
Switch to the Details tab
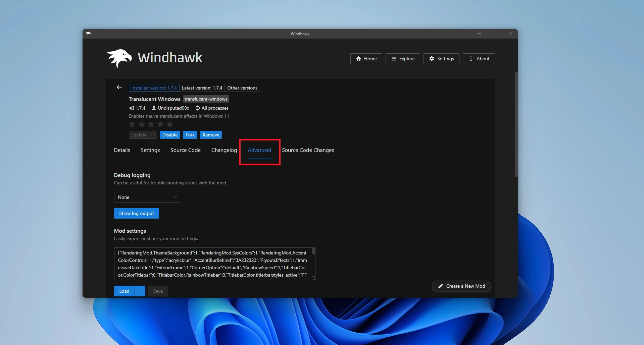coord(122,150)
